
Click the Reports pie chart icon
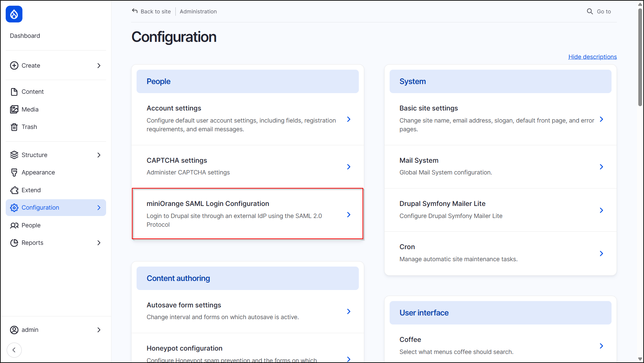(x=14, y=242)
